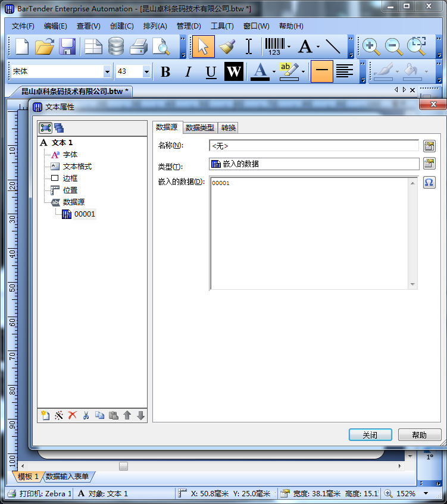Select paragraph text alignment button

click(x=345, y=71)
